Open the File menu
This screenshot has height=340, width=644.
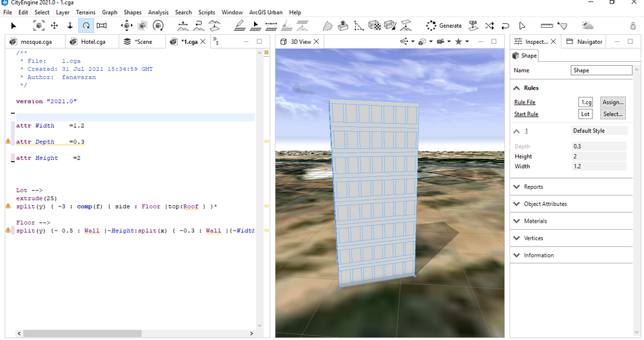coord(8,12)
